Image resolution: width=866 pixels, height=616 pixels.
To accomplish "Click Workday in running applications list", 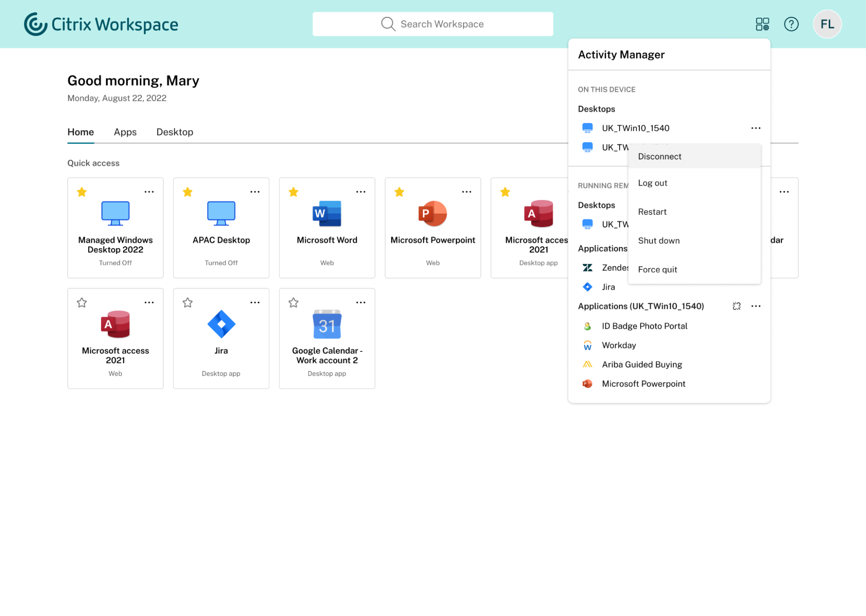I will pos(619,345).
